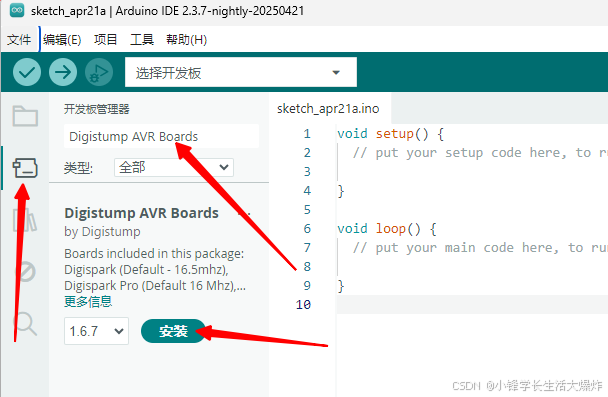
Task: Click the Upload arrow button
Action: coord(63,72)
